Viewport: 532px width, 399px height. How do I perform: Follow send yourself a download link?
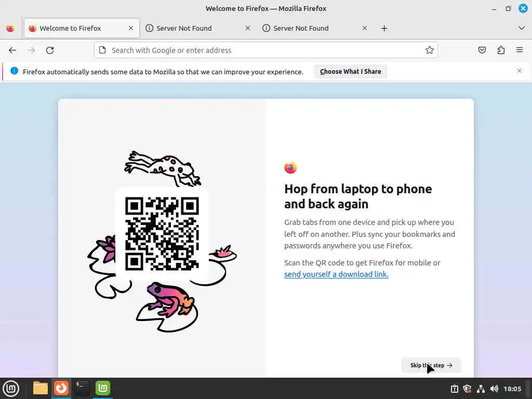336,274
